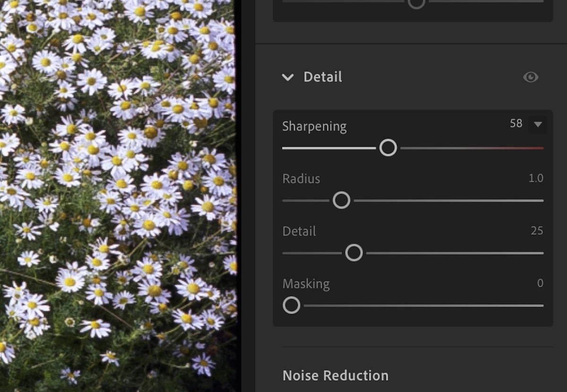Image resolution: width=567 pixels, height=392 pixels.
Task: Click the Detail panel title
Action: coord(323,77)
